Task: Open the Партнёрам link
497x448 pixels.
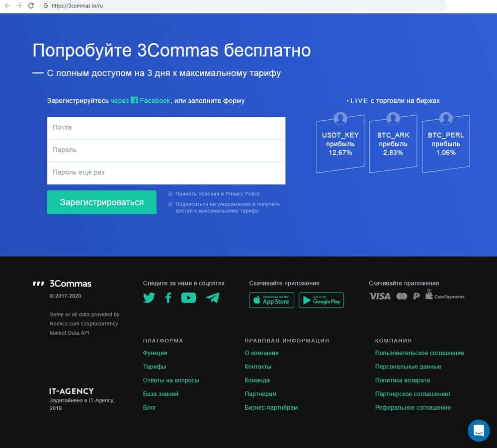Action: point(260,394)
